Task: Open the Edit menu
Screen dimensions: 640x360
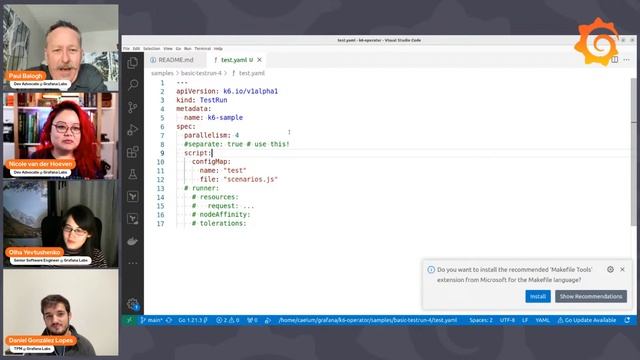Action: pyautogui.click(x=136, y=49)
